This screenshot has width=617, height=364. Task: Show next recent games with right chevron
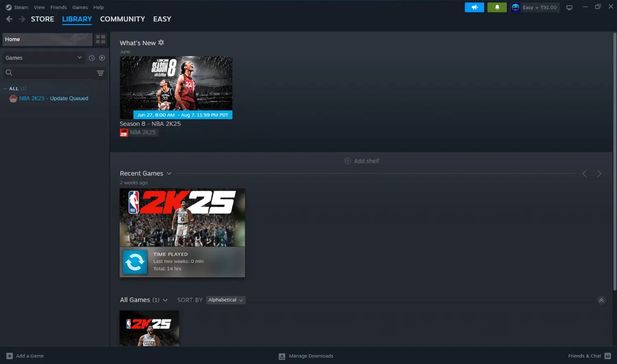coord(599,173)
